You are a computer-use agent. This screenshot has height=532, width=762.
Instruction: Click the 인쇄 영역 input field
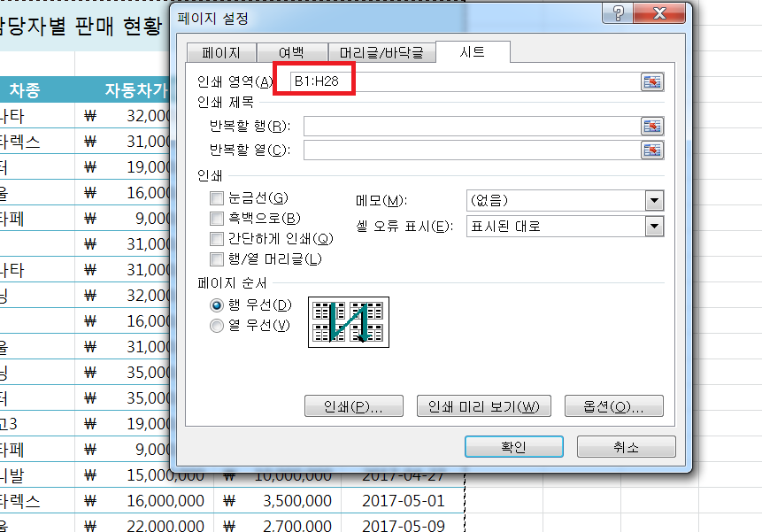460,82
